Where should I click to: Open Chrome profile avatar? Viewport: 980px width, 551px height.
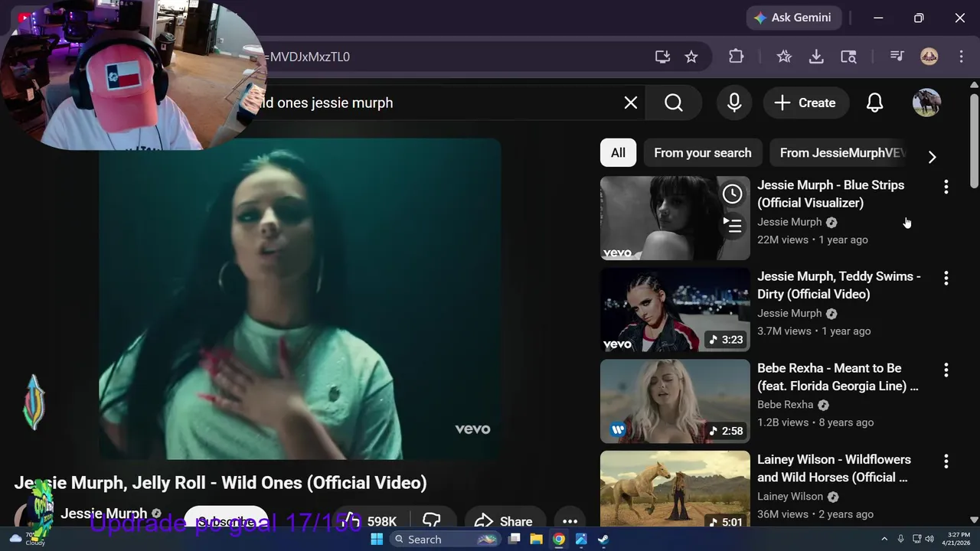click(929, 57)
